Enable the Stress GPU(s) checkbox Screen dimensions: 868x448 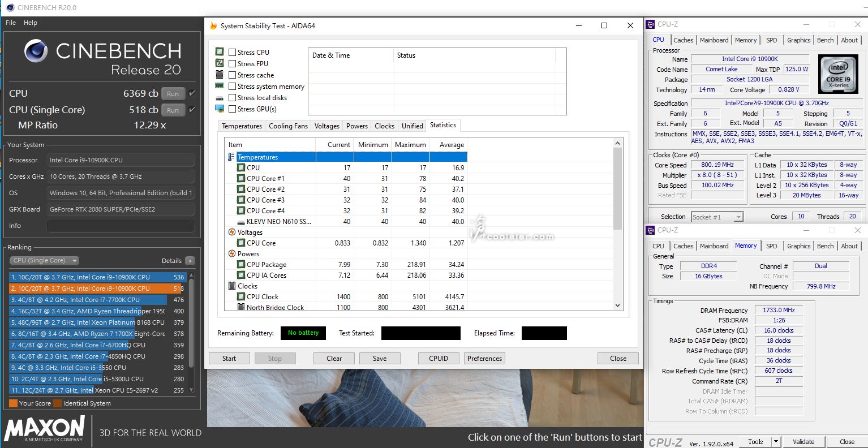click(x=233, y=109)
